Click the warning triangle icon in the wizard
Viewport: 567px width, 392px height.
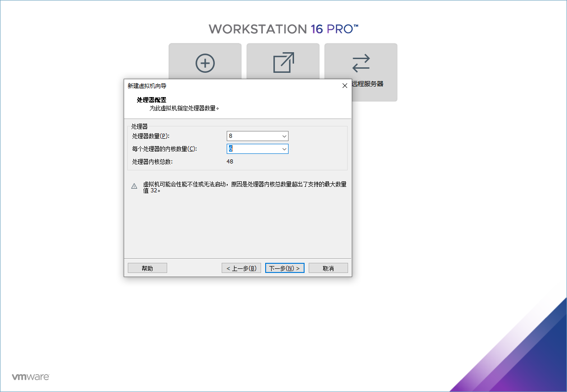click(x=134, y=186)
